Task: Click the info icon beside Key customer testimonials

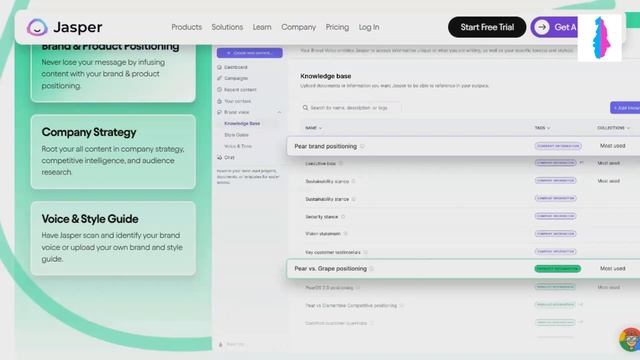Action: click(x=365, y=252)
